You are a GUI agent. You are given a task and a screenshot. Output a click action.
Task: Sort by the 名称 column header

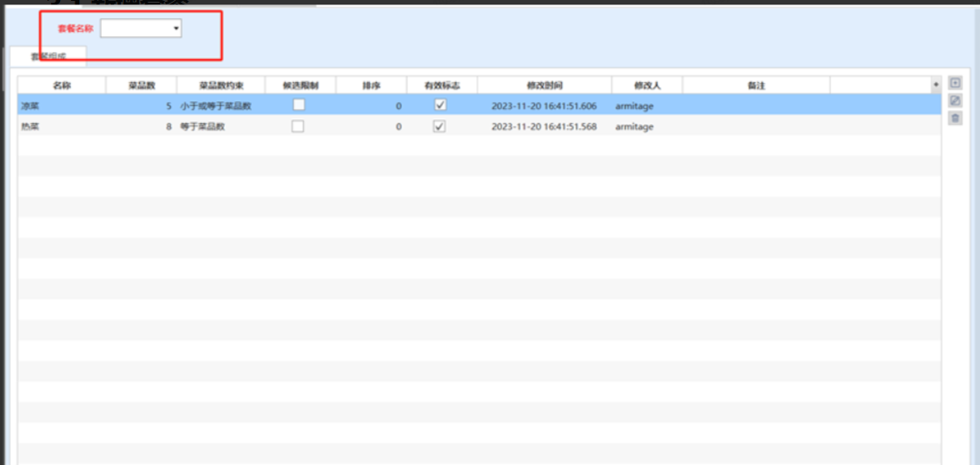62,86
